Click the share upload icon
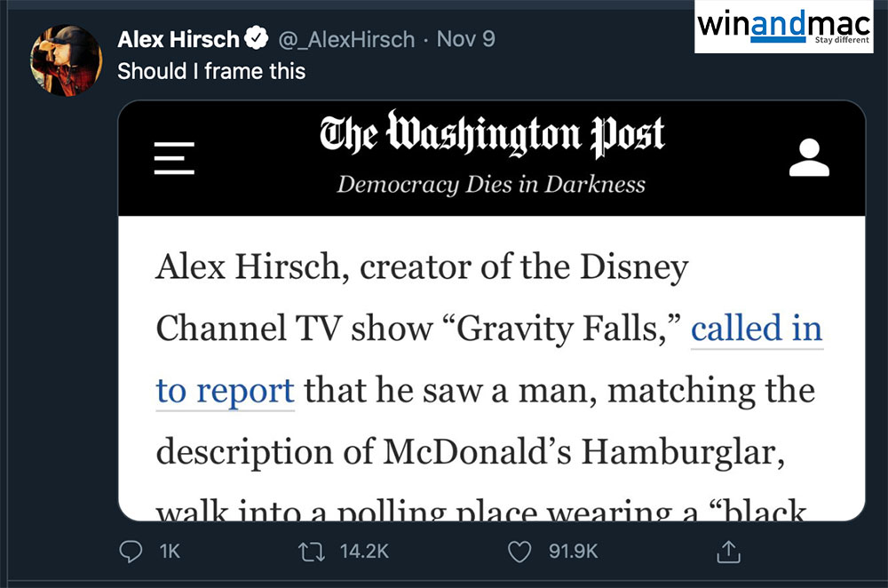This screenshot has width=888, height=588. [x=727, y=552]
